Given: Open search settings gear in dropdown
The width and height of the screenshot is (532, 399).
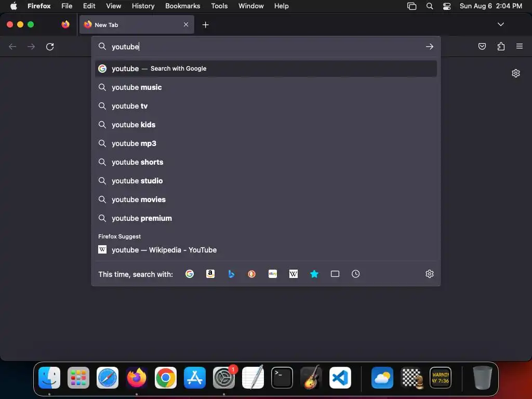Looking at the screenshot, I should [430, 274].
